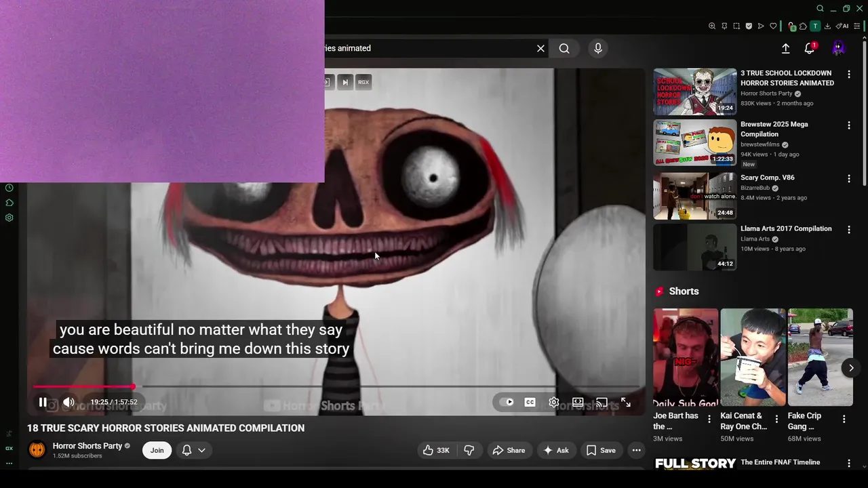
Task: Open options for Fake Crip Gang short
Action: pyautogui.click(x=844, y=420)
